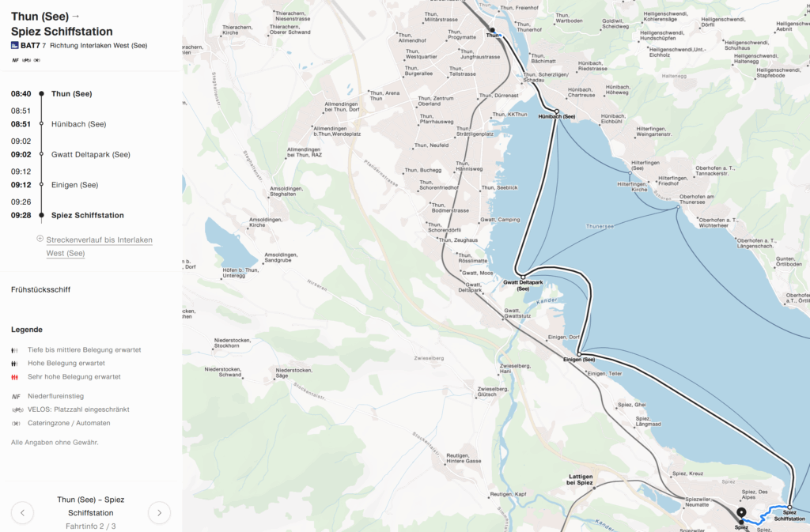
Task: Click the 'Legende' heading
Action: 27,330
